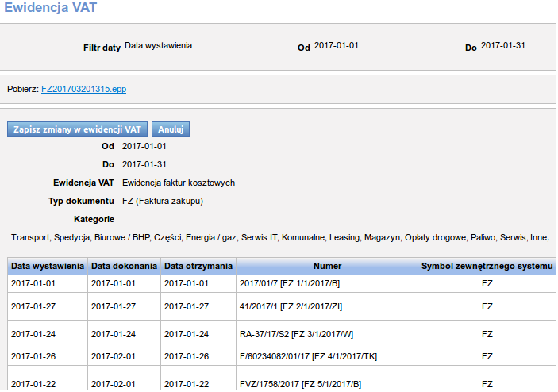Download the FZ201703201315.epp file
This screenshot has height=392, width=558.
tap(83, 89)
